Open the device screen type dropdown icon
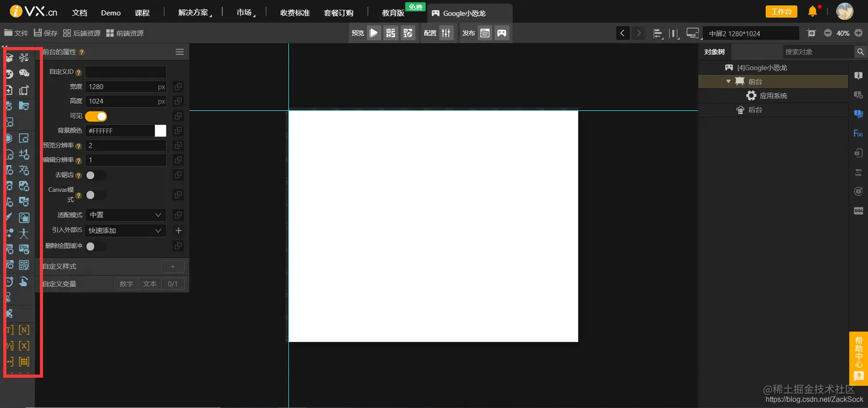868x408 pixels. click(x=693, y=33)
